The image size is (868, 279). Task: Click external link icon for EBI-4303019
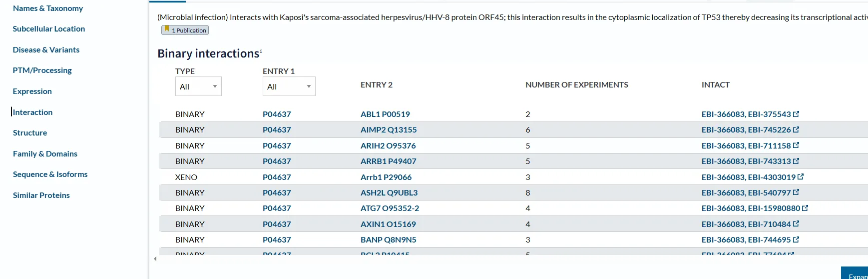[801, 177]
